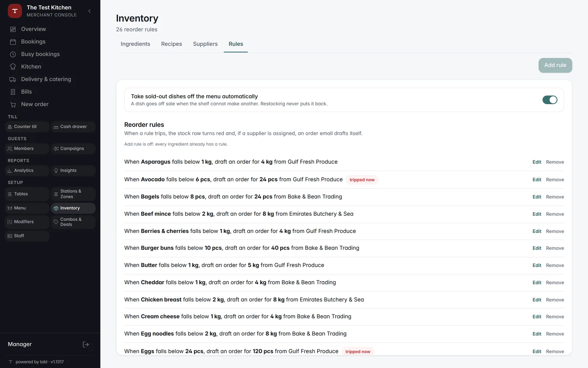The width and height of the screenshot is (588, 368).
Task: Click the Overview grid icon in sidebar
Action: (13, 29)
